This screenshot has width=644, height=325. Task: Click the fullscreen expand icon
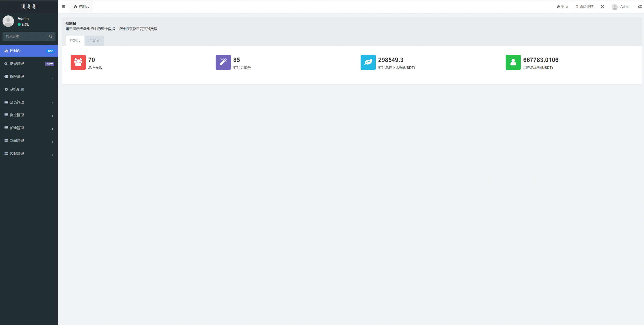(603, 7)
